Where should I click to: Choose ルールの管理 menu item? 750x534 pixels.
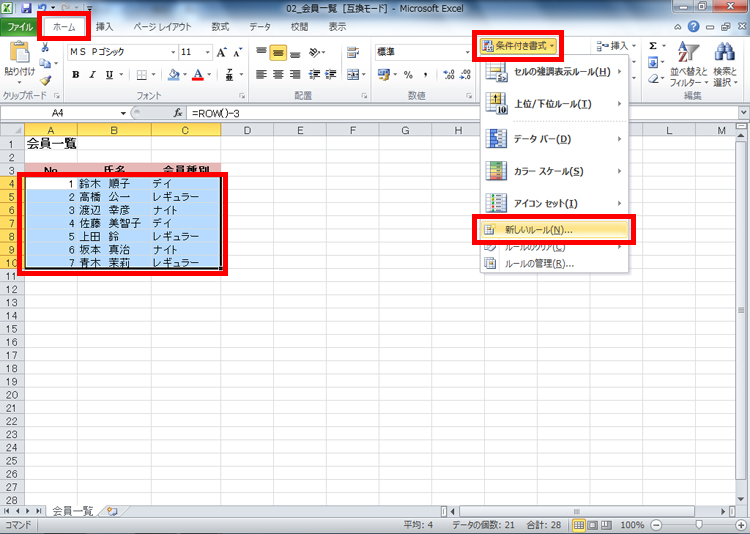[554, 264]
